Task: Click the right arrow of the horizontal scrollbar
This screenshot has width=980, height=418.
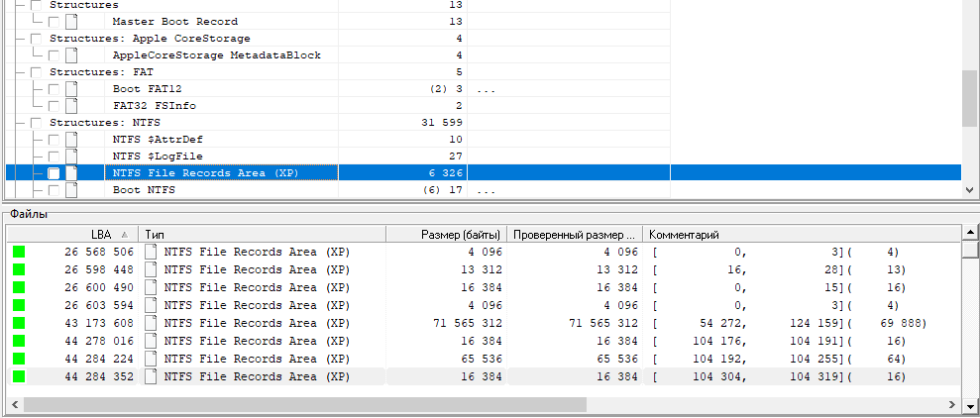Action: pos(953,405)
